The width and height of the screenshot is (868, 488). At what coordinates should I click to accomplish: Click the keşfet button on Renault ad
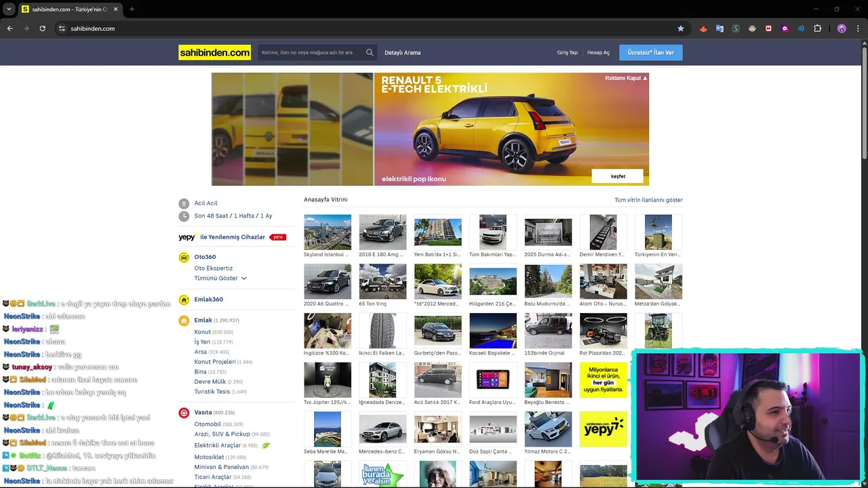click(618, 176)
